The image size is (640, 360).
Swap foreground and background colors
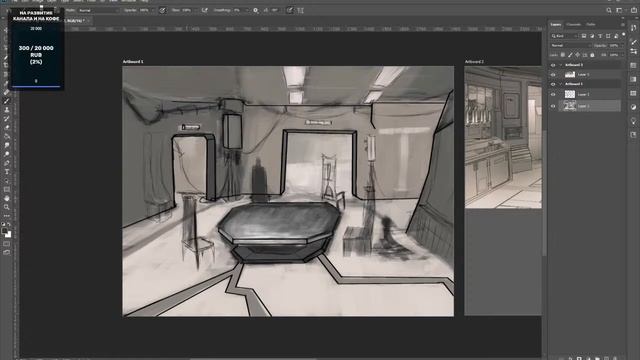click(x=9, y=224)
